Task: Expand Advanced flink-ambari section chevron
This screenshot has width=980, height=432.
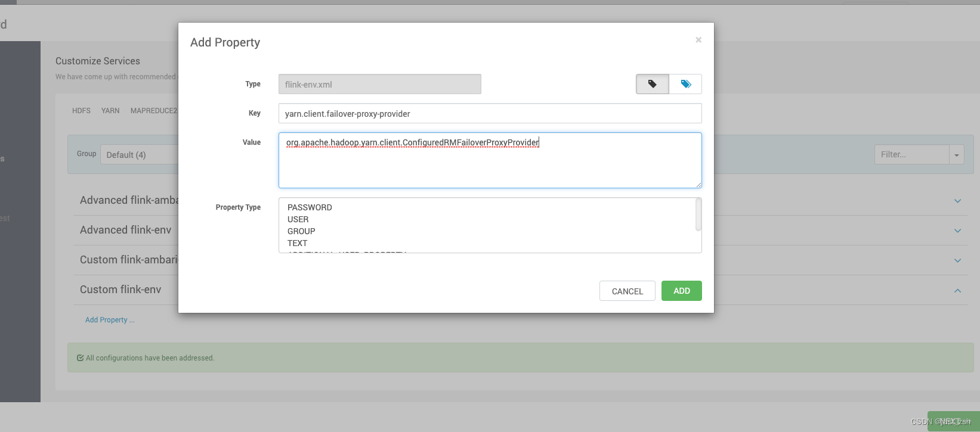Action: [x=957, y=201]
